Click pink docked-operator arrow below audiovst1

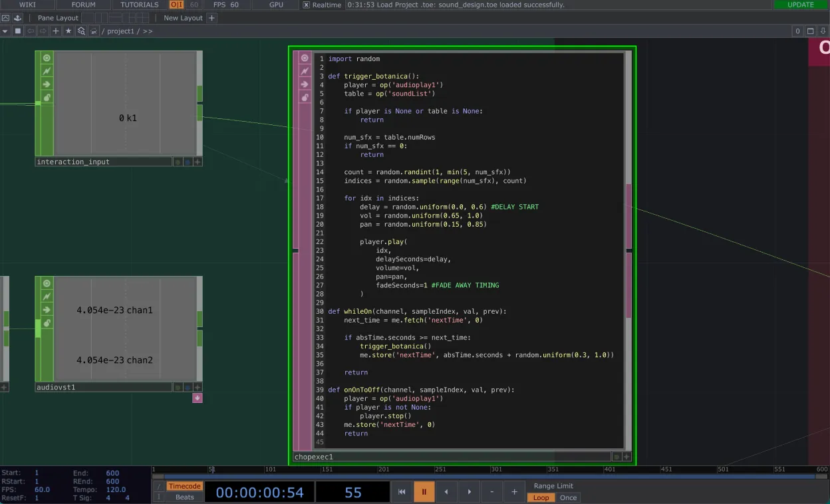(x=198, y=398)
